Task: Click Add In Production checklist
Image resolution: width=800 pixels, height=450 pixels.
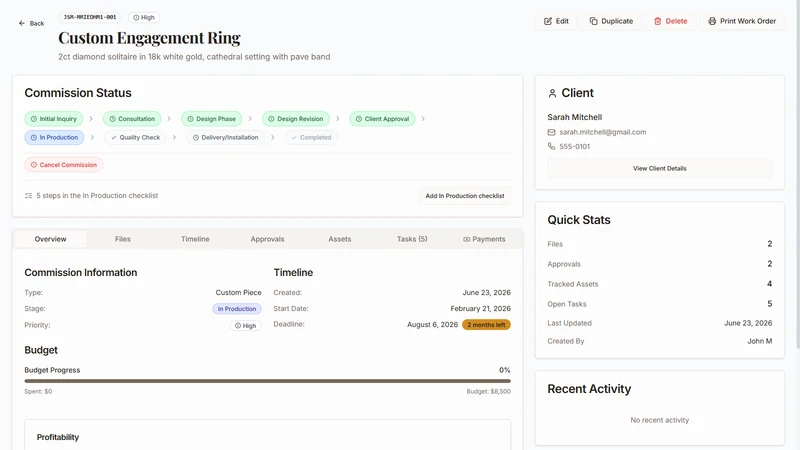Action: (x=465, y=196)
